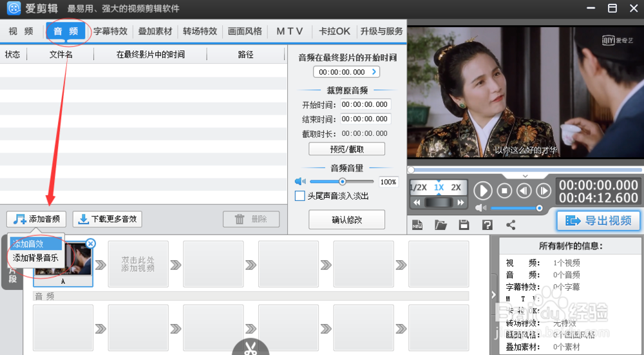This screenshot has height=355, width=644.
Task: Click 双击此处添加视频 placeholder slot
Action: [138, 264]
